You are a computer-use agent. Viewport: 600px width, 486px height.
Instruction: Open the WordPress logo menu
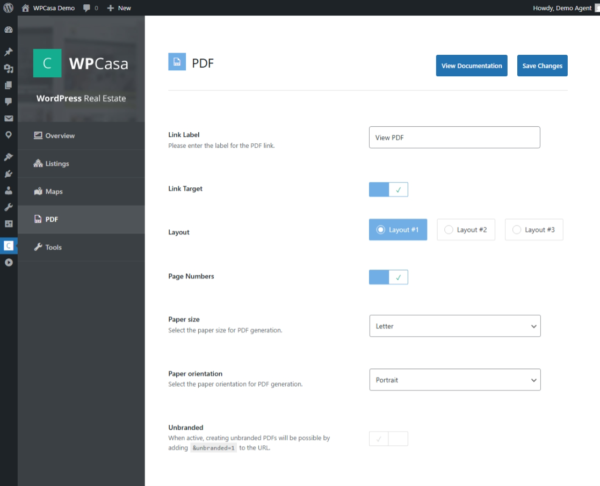pyautogui.click(x=8, y=8)
